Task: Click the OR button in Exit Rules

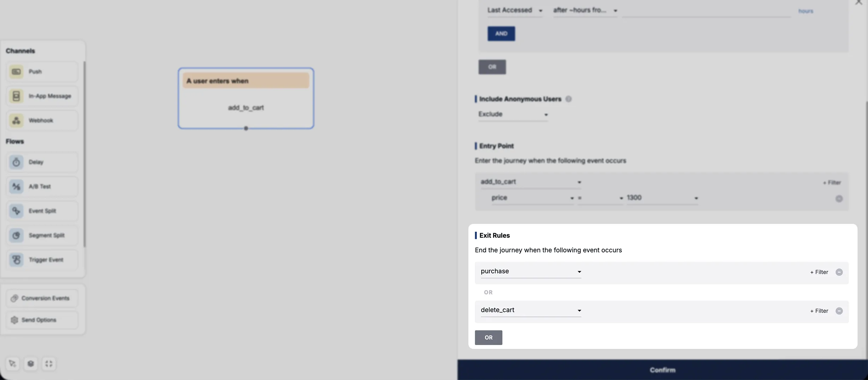Action: point(488,338)
